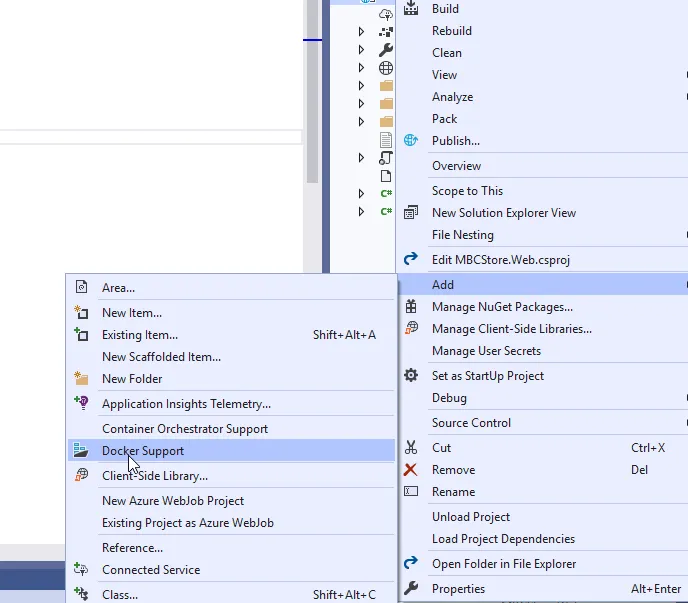The height and width of the screenshot is (603, 688).
Task: Select the wrench Properties node icon in tree
Action: click(386, 50)
